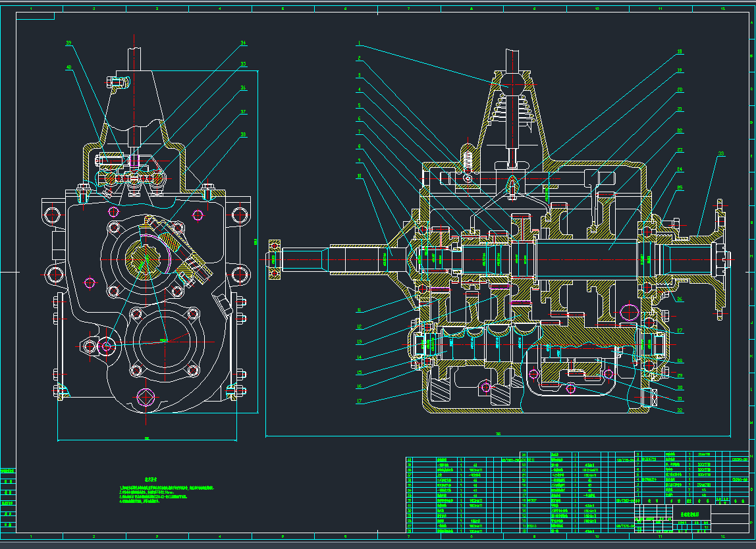Pick leader callout number 24 on section view
The image size is (756, 549).
pos(680,169)
